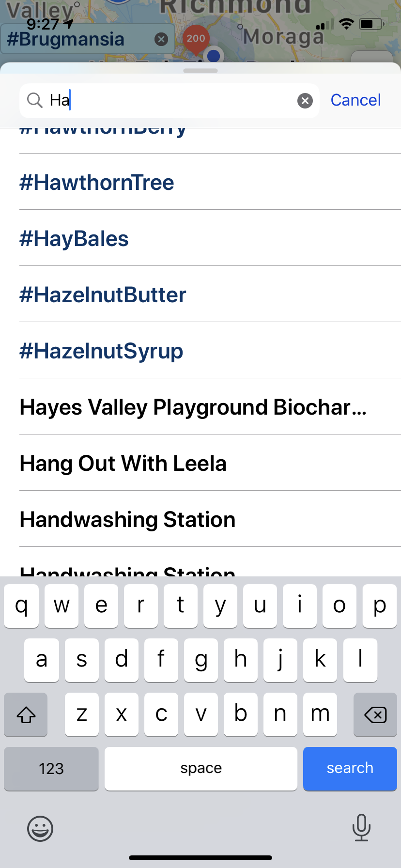Screen dimensions: 401x868
Task: Tap the red 200 map cluster marker
Action: pos(196,38)
